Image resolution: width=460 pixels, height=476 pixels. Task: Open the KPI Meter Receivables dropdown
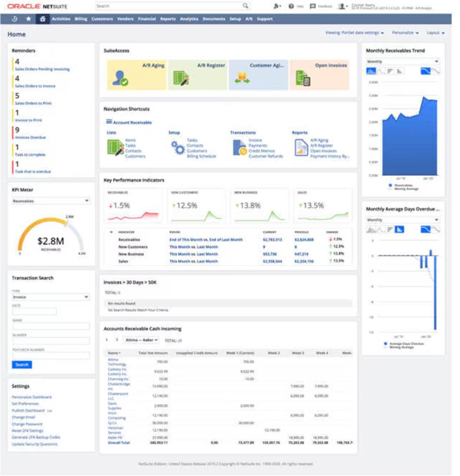coord(51,201)
